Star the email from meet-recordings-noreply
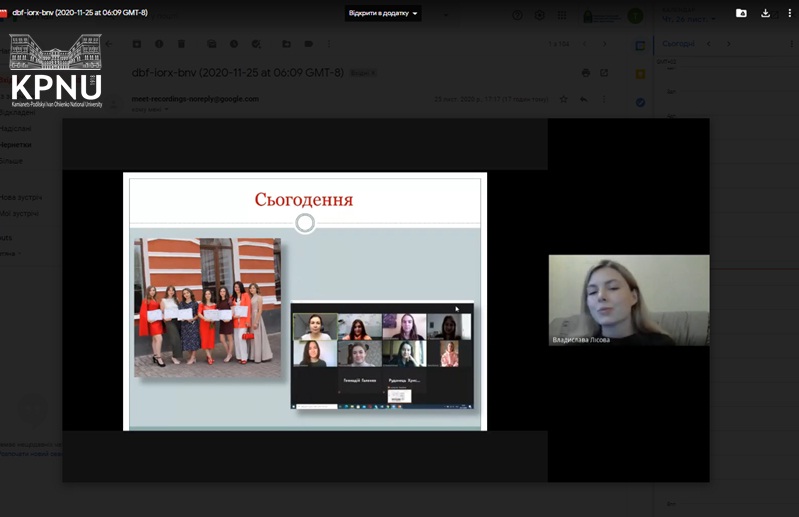 point(564,99)
